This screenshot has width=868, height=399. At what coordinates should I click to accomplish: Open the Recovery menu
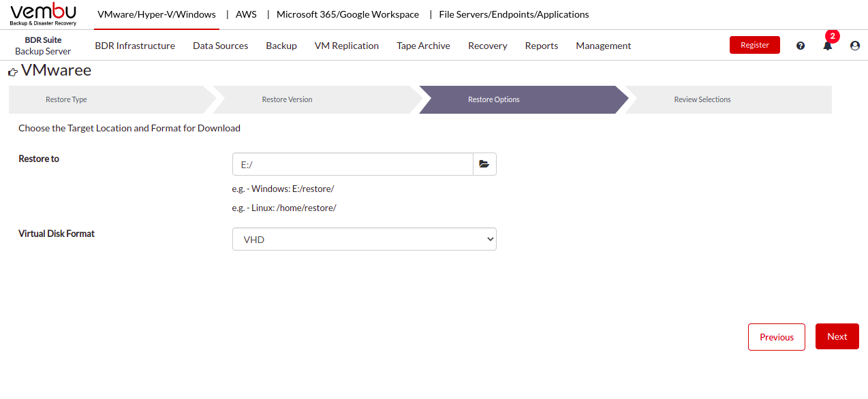click(487, 46)
